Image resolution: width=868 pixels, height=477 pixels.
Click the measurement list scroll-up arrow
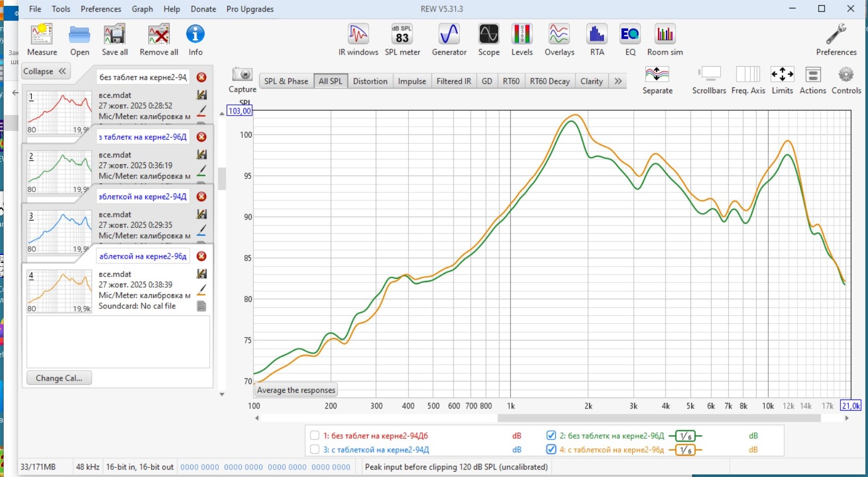coord(222,113)
